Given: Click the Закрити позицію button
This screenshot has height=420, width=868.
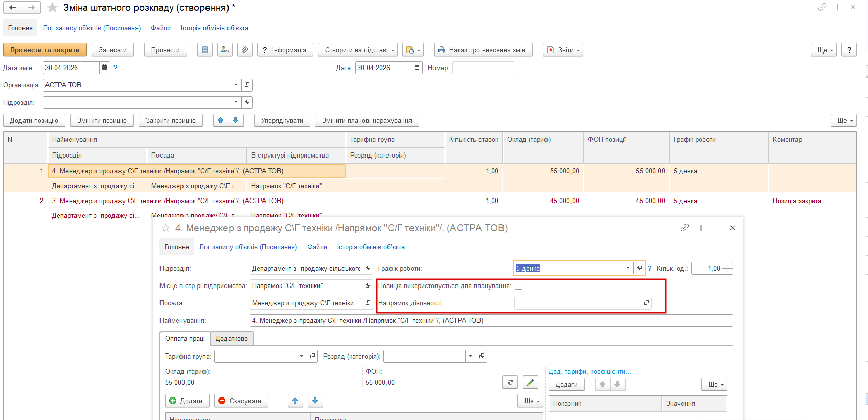Looking at the screenshot, I should pyautogui.click(x=171, y=120).
